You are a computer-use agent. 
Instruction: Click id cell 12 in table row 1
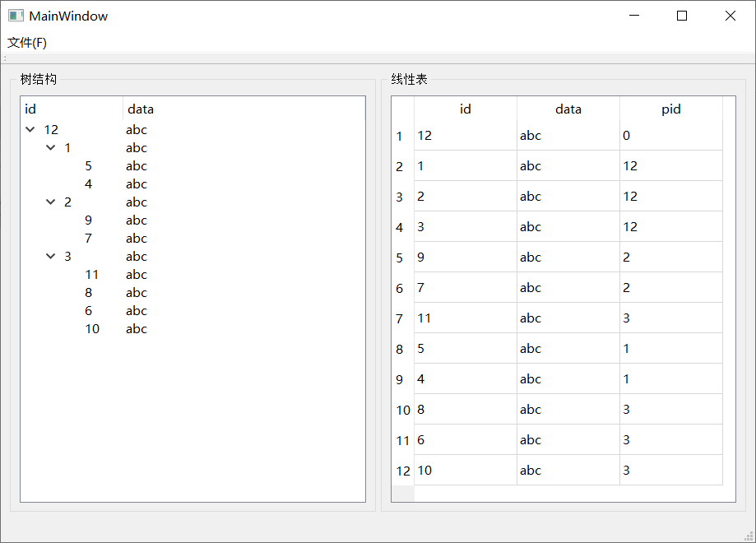(x=466, y=136)
